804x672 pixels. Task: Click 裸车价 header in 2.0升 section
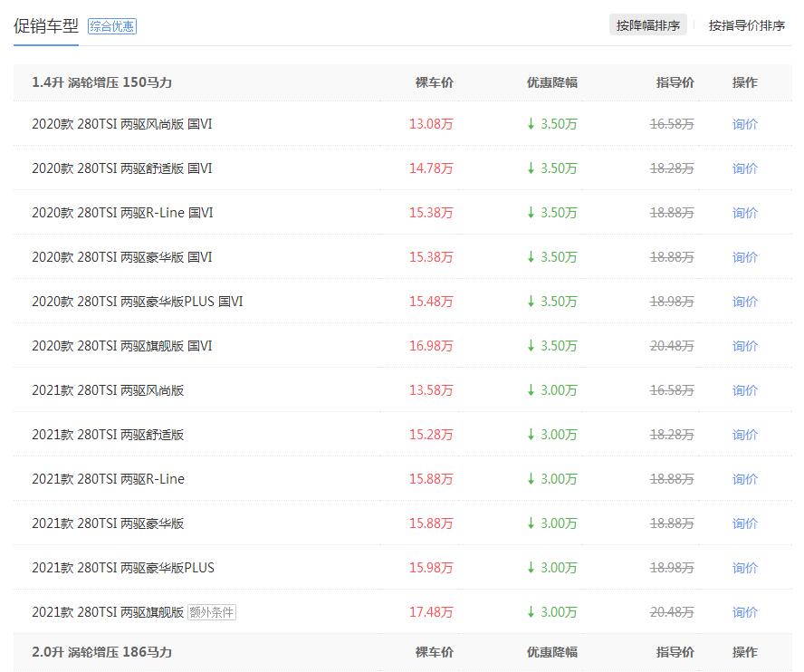(435, 652)
